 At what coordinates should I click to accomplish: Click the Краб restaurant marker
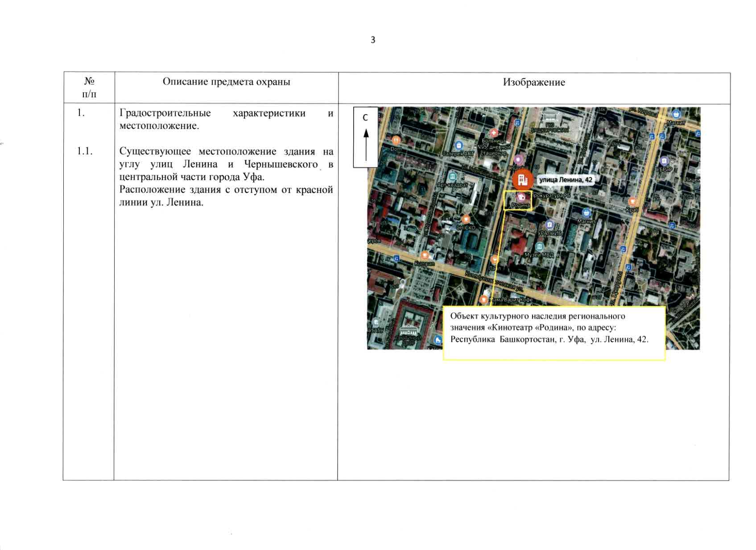tap(633, 202)
